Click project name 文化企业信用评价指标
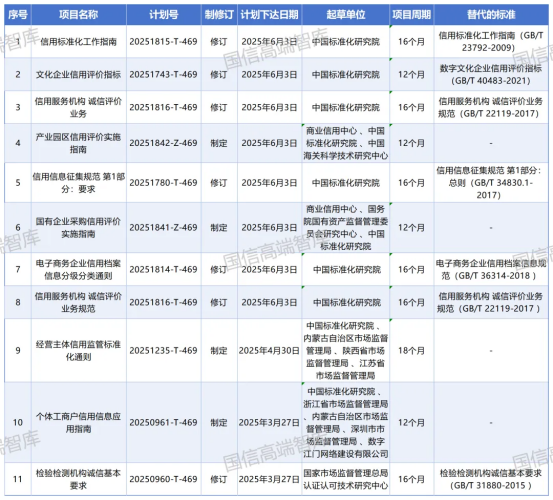This screenshot has height=500, width=553. pyautogui.click(x=78, y=75)
